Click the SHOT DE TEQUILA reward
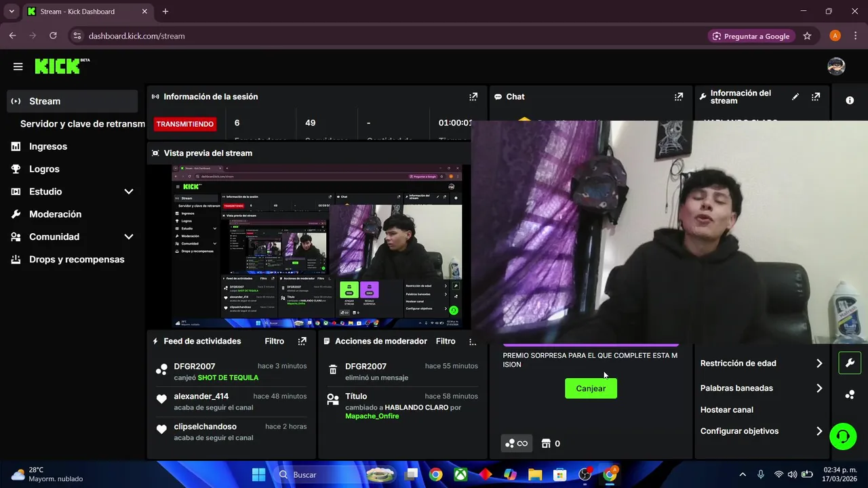The image size is (868, 488). 228,378
